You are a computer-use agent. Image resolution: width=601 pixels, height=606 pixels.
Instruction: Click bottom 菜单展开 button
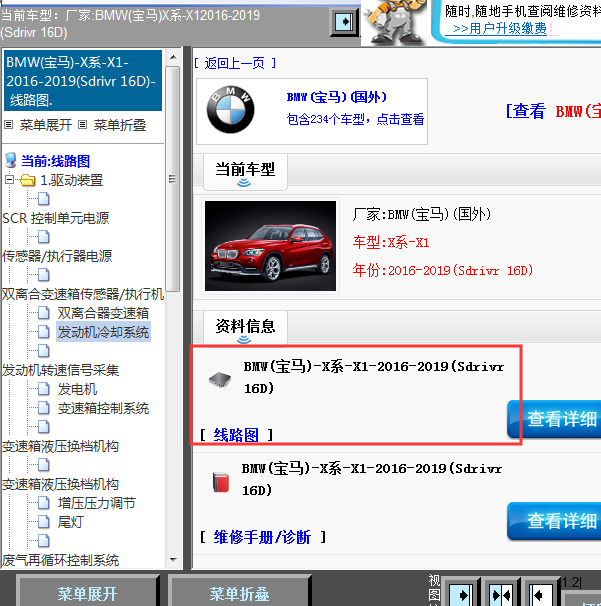point(87,593)
